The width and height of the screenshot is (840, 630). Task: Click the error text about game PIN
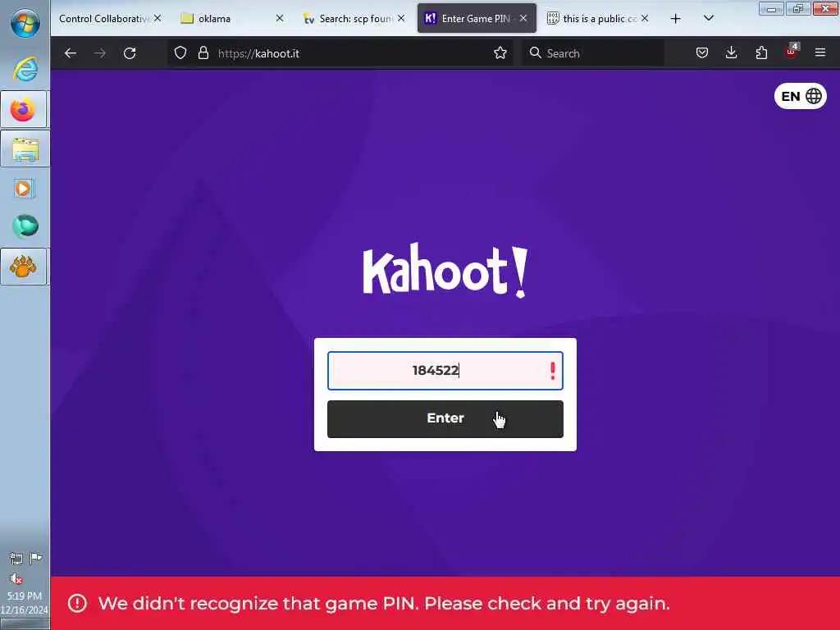(384, 604)
